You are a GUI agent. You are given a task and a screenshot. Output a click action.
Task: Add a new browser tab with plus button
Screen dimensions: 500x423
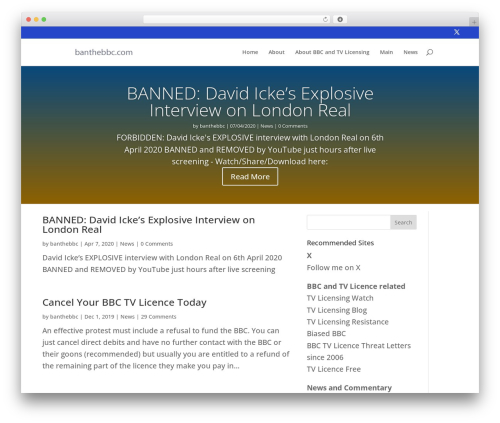click(474, 22)
